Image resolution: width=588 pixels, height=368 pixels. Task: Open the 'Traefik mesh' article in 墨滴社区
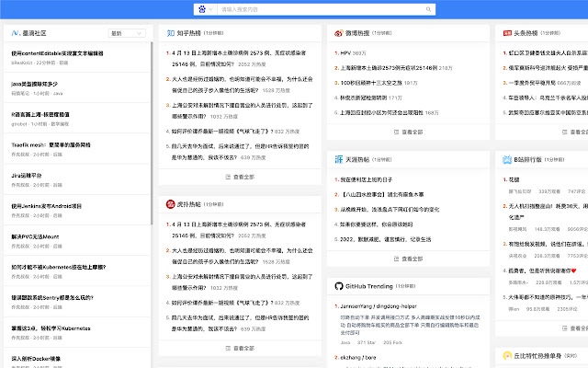(x=51, y=145)
